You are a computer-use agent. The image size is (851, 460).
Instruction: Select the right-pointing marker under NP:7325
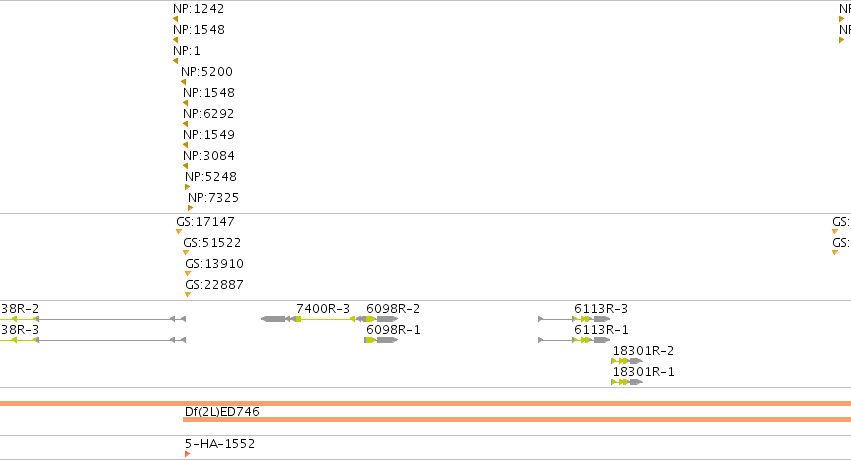coord(190,208)
